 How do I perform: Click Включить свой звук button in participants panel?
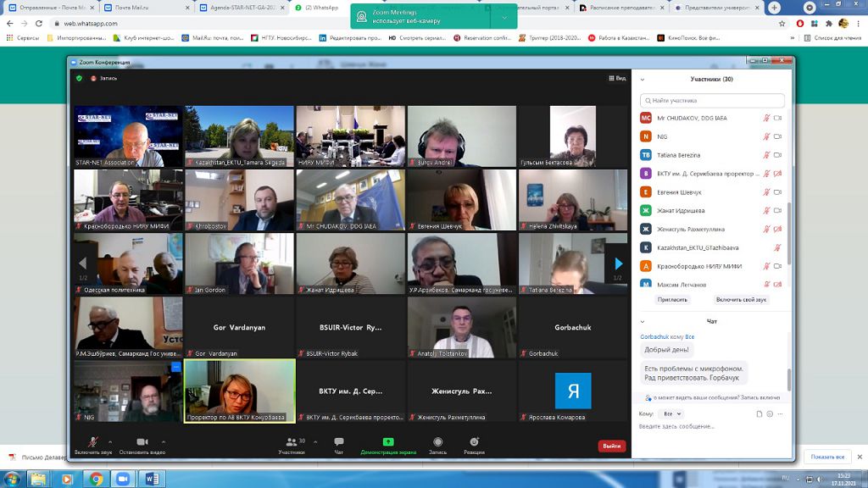[x=741, y=299]
